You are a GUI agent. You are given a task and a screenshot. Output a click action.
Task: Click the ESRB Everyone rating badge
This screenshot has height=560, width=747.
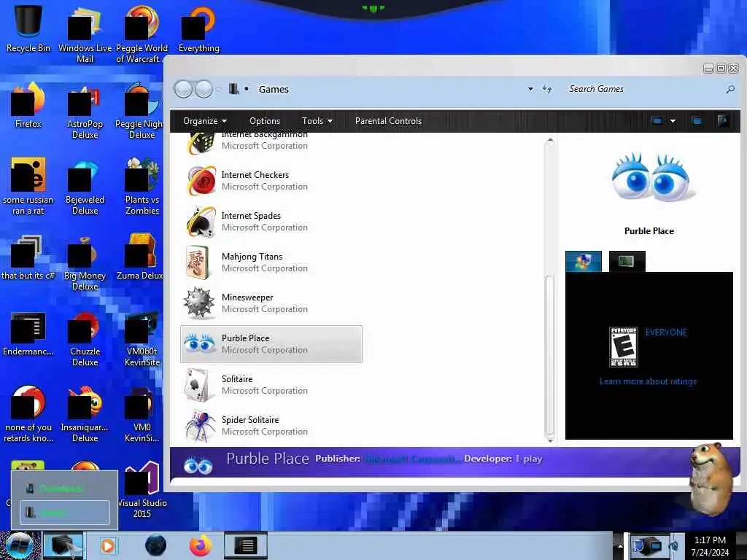[624, 346]
